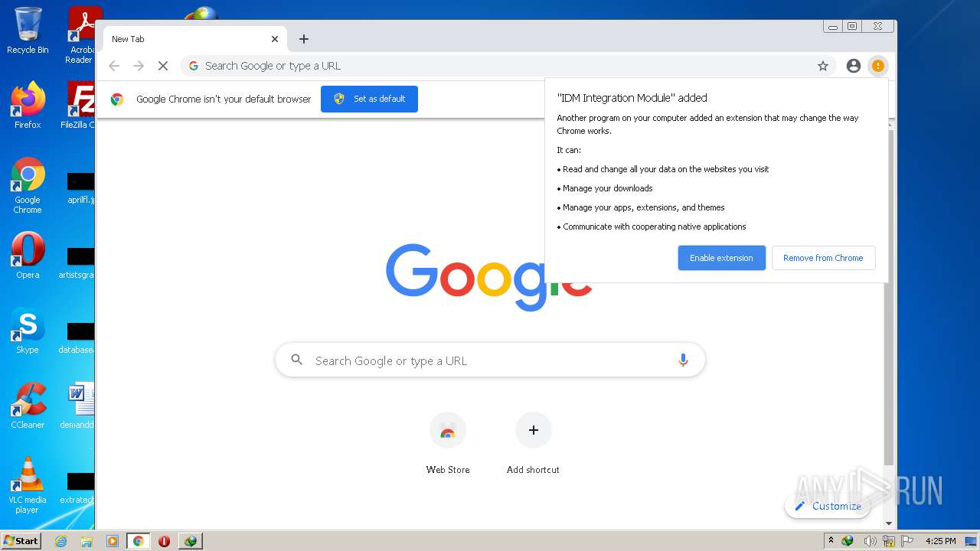Image resolution: width=980 pixels, height=551 pixels.
Task: Select the CCleaner desktop icon
Action: point(28,405)
